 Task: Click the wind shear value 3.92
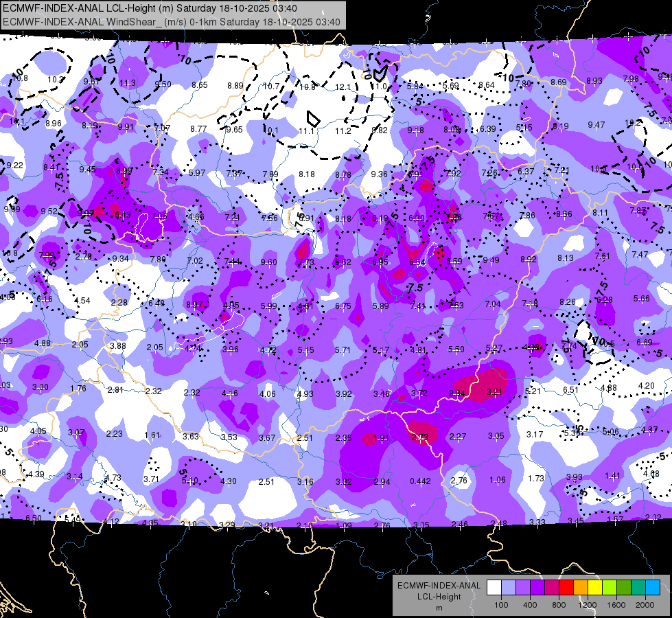click(343, 393)
